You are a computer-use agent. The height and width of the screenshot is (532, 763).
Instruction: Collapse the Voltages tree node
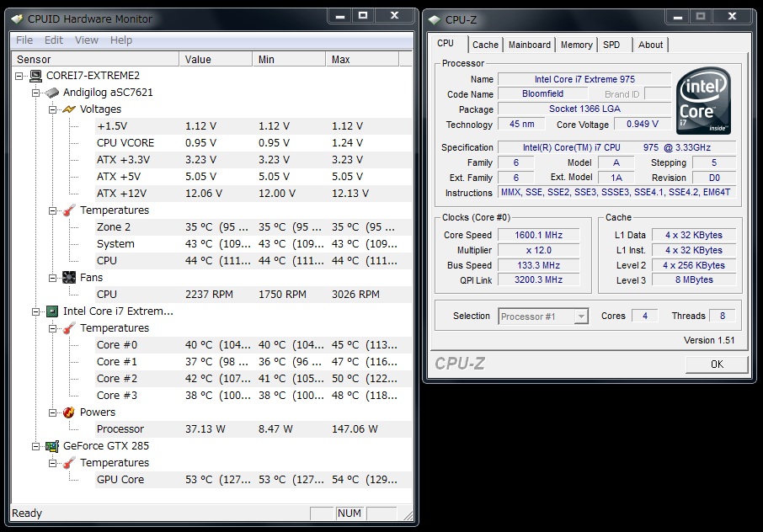(53, 109)
